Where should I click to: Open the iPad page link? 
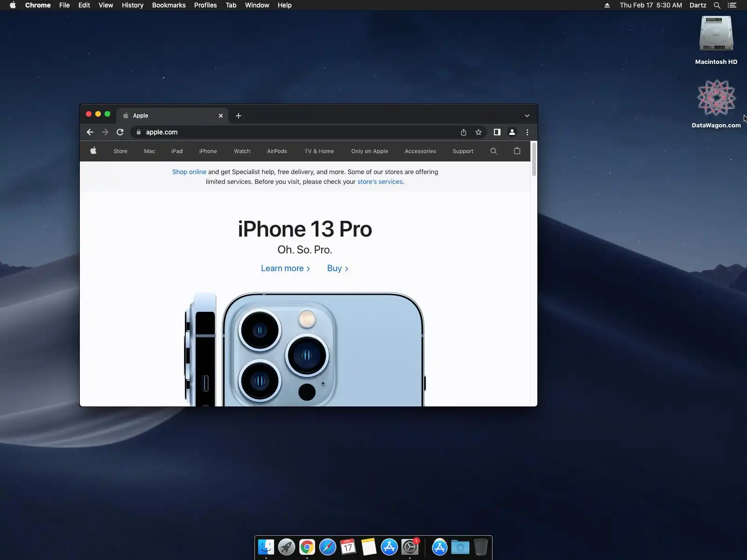[x=177, y=151]
